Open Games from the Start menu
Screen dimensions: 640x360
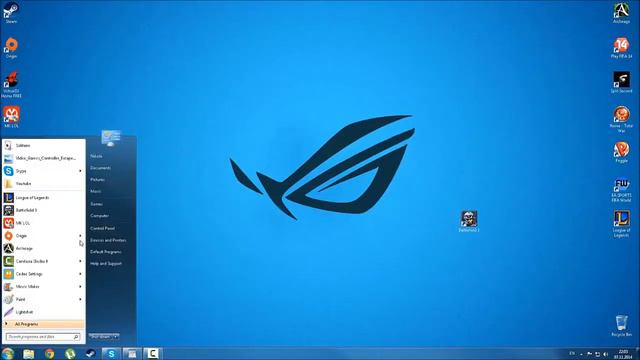pyautogui.click(x=96, y=204)
